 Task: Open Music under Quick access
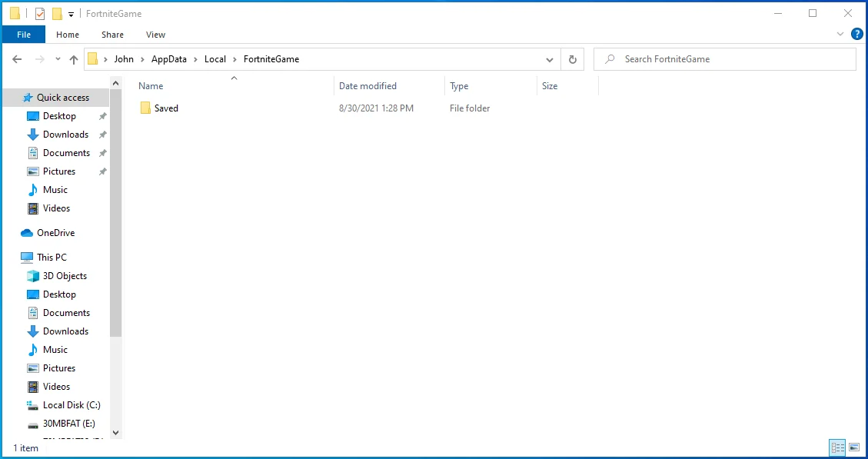coord(55,190)
